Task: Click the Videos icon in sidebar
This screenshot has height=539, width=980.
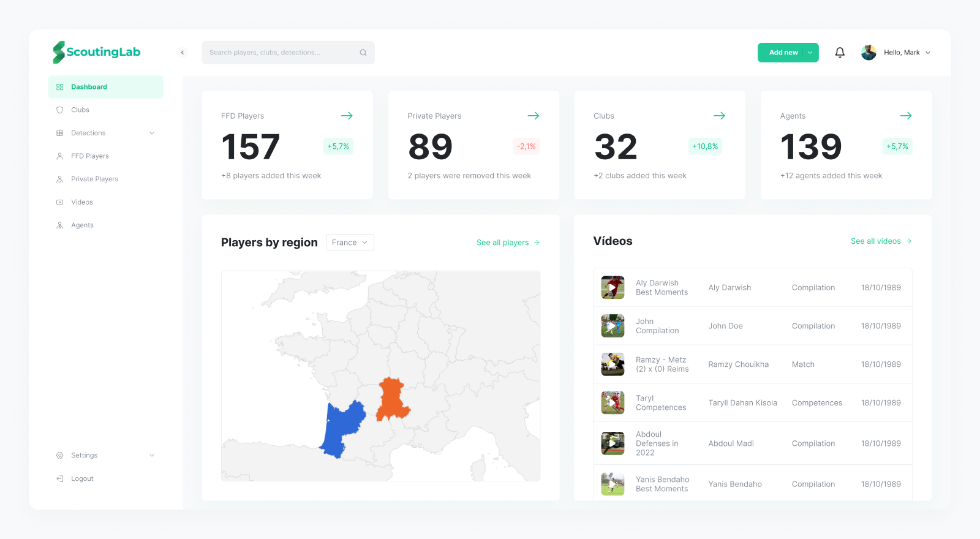Action: (x=59, y=202)
